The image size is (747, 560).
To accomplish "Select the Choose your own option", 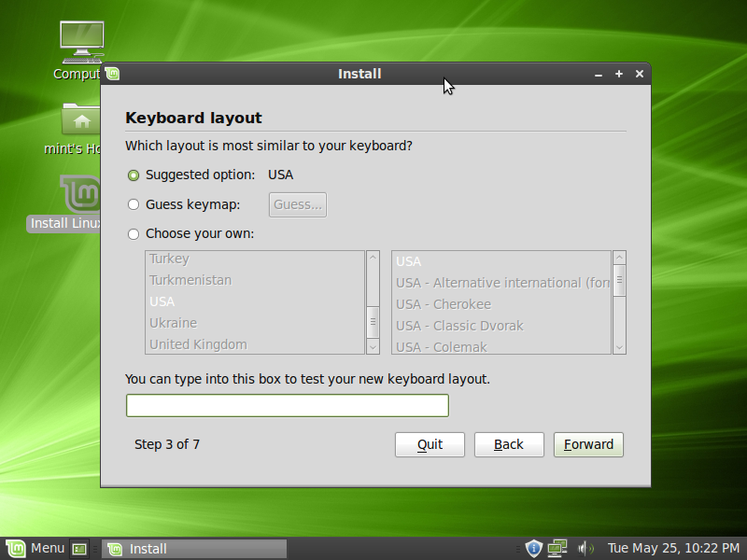I will tap(134, 232).
